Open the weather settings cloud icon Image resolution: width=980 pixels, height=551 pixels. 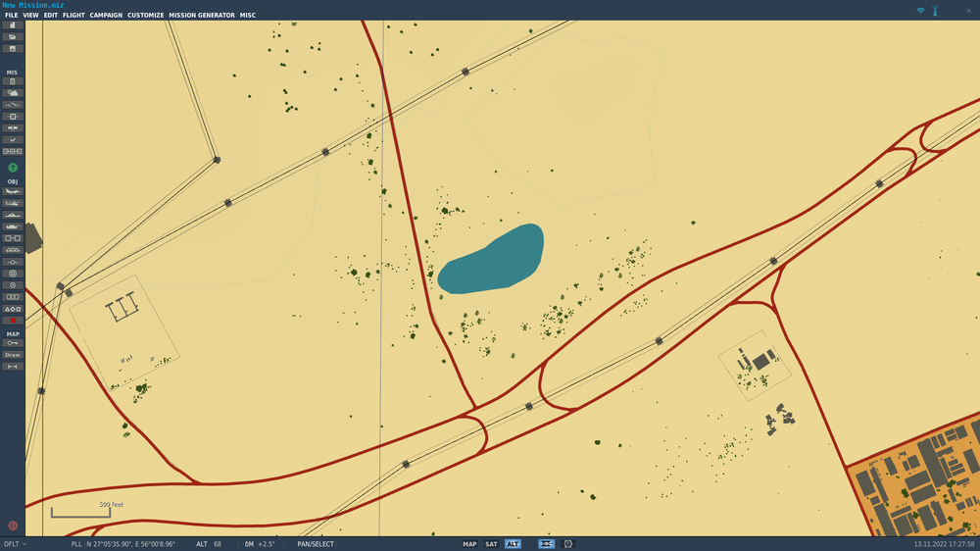(13, 93)
